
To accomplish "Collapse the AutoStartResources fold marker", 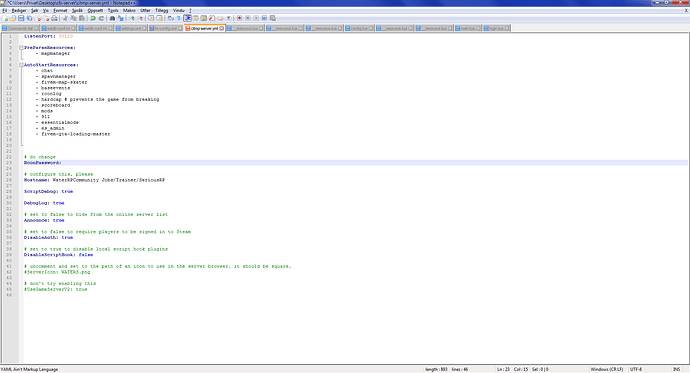I will [x=21, y=65].
